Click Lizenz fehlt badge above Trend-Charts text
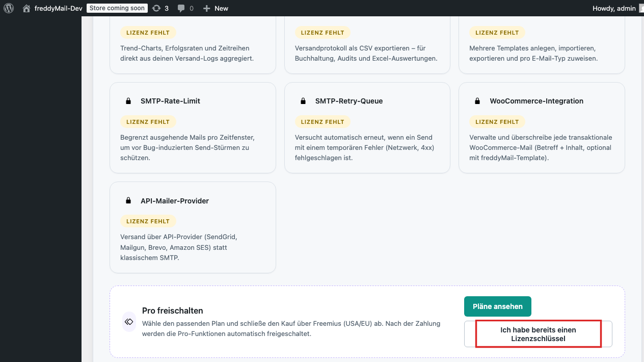Image resolution: width=644 pixels, height=362 pixels. coord(148,33)
